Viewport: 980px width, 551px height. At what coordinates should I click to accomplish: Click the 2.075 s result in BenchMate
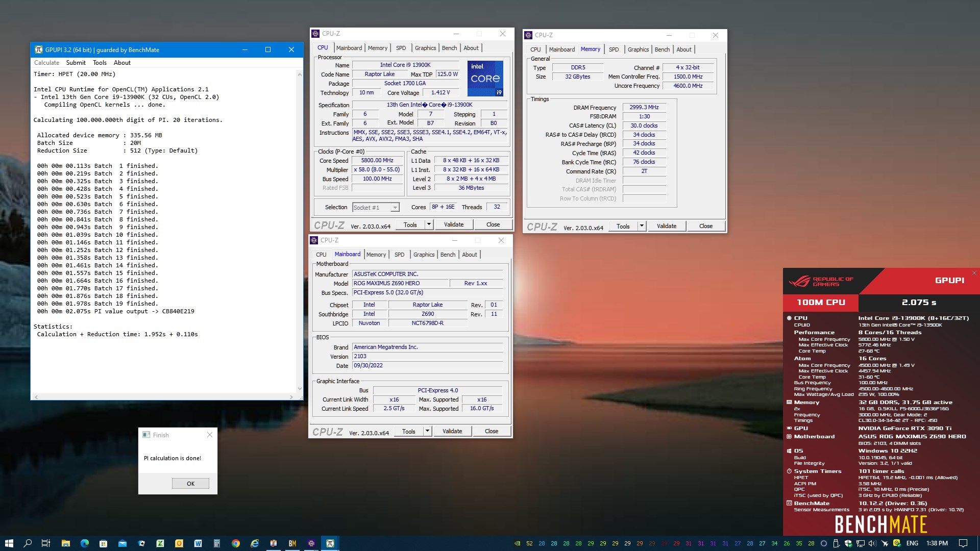pos(919,302)
